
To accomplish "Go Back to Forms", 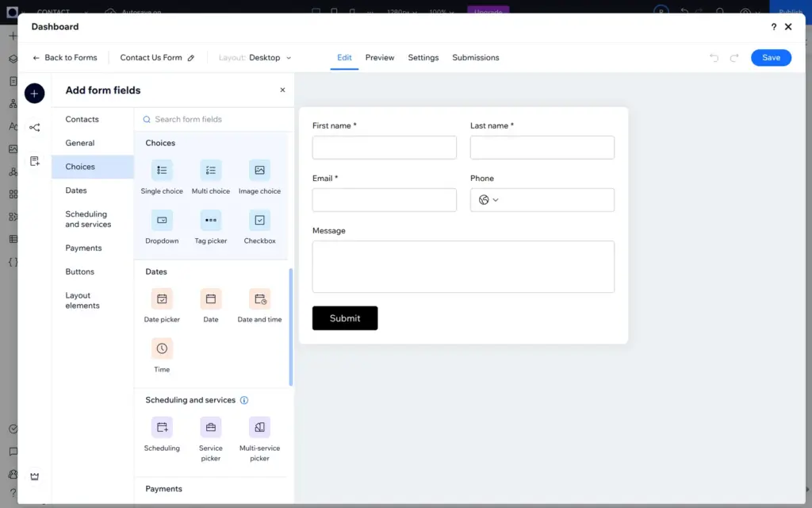I will (65, 57).
